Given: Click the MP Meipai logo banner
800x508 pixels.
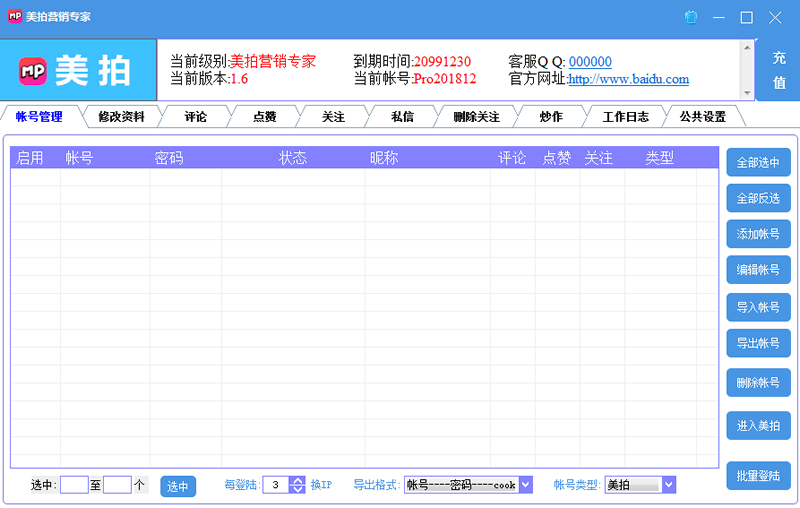Looking at the screenshot, I should coord(78,70).
